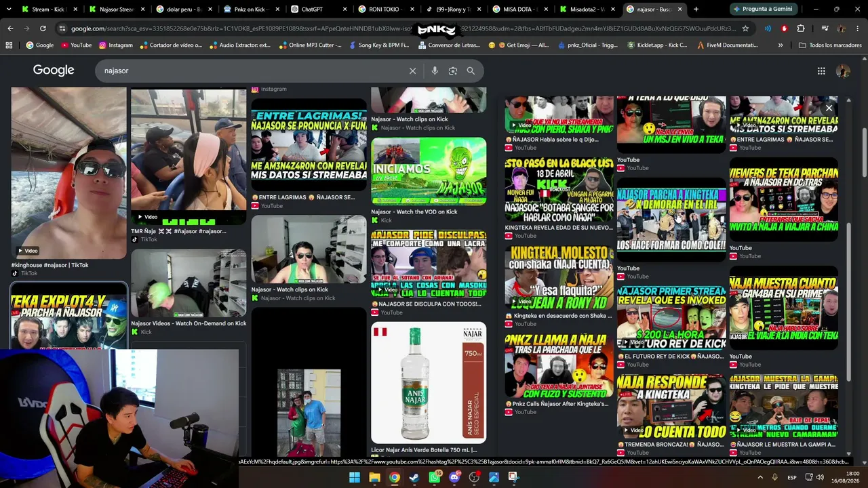Open the Online MP3 Cutter bookmark
The image size is (868, 488).
coord(311,45)
